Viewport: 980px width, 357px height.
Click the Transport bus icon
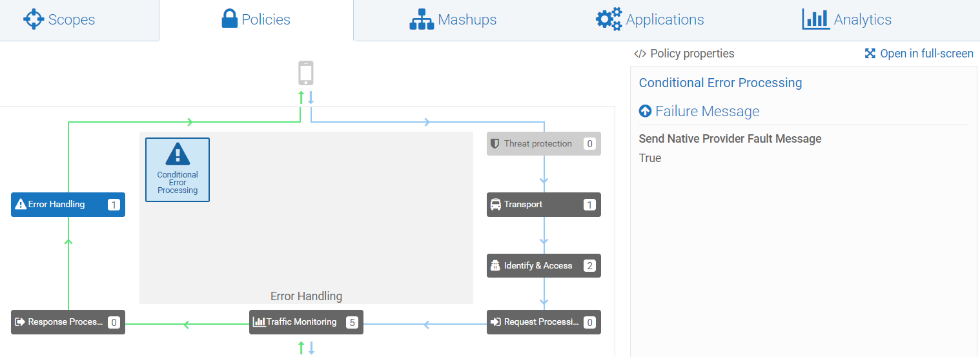(495, 205)
